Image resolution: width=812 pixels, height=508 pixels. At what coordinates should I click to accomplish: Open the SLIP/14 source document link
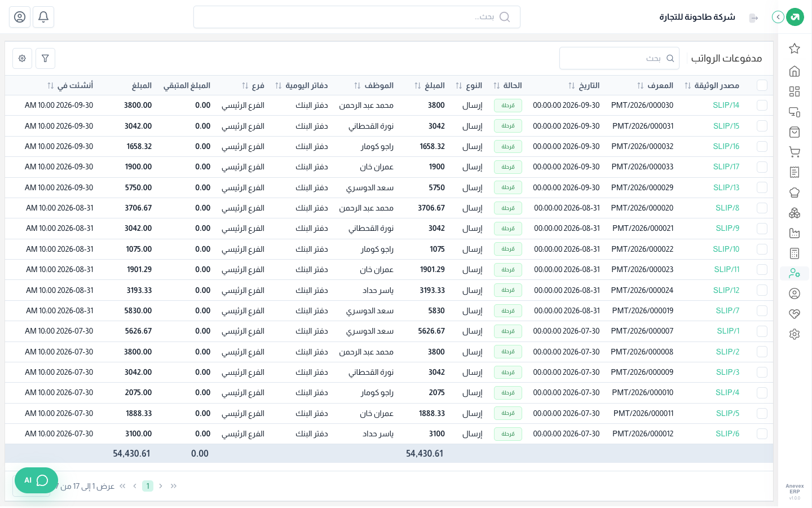[x=726, y=106]
